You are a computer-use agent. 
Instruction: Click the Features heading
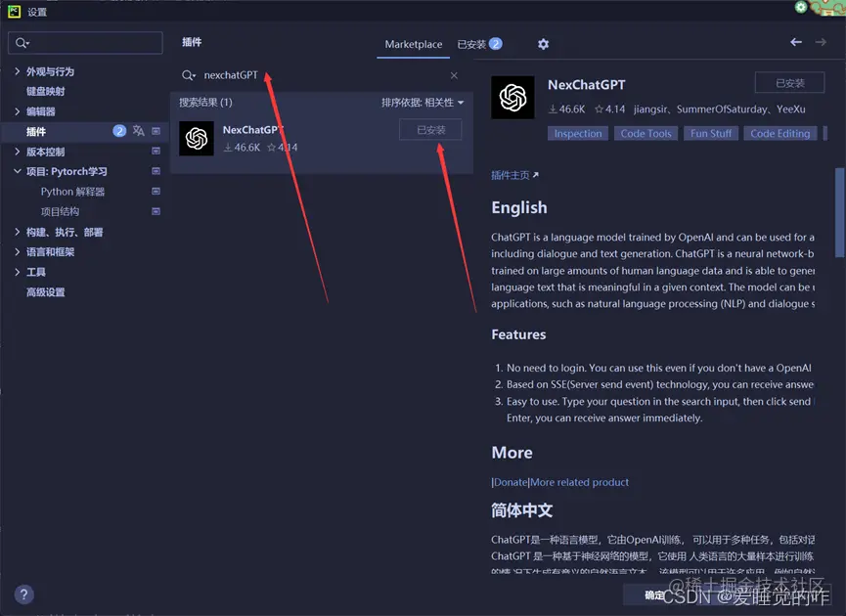tap(518, 334)
